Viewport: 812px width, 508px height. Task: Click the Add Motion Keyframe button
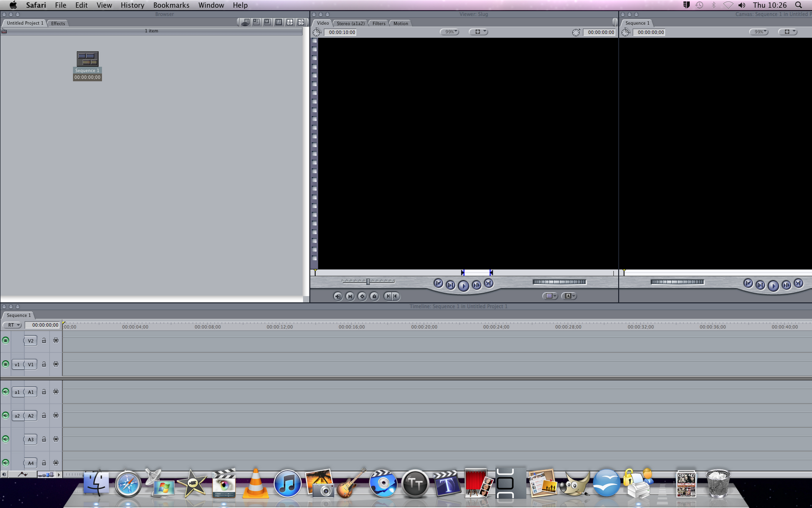tap(362, 296)
